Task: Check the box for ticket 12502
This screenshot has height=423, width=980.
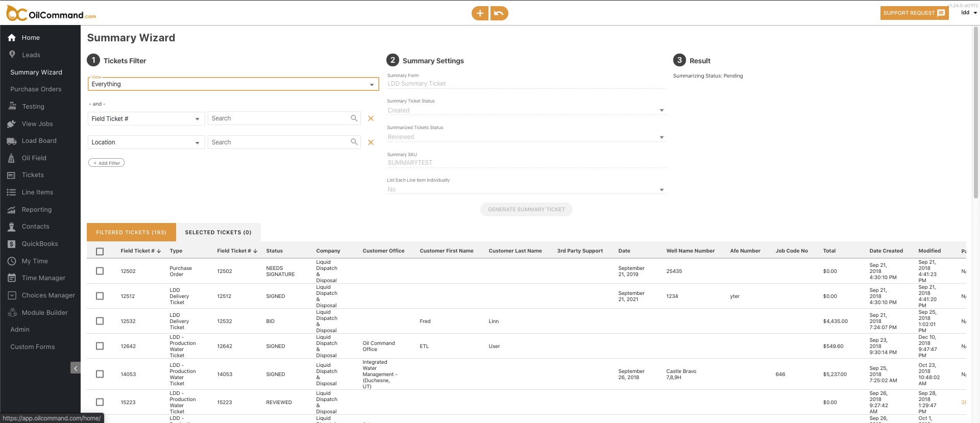Action: point(100,271)
